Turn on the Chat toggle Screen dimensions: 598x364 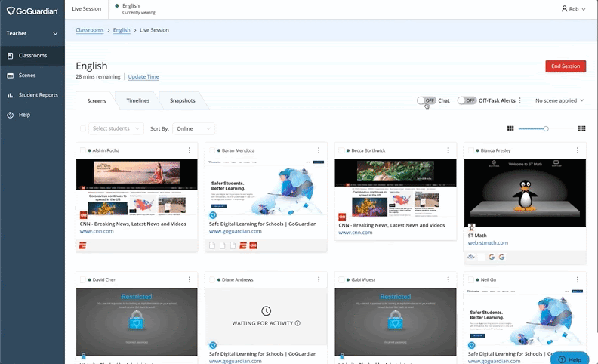(427, 100)
